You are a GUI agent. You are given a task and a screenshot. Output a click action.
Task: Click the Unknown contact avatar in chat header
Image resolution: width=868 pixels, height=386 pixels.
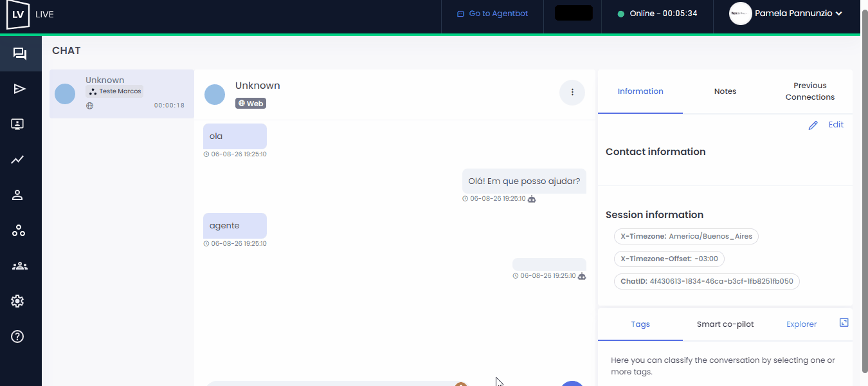215,95
